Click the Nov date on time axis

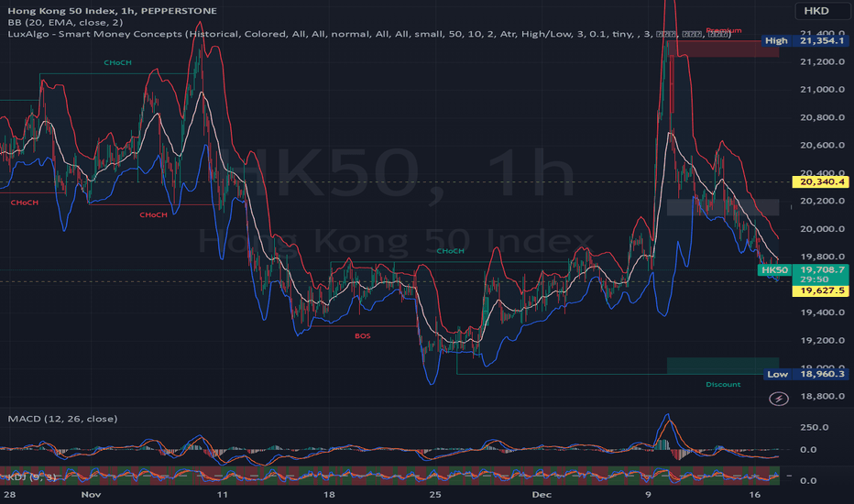click(91, 494)
